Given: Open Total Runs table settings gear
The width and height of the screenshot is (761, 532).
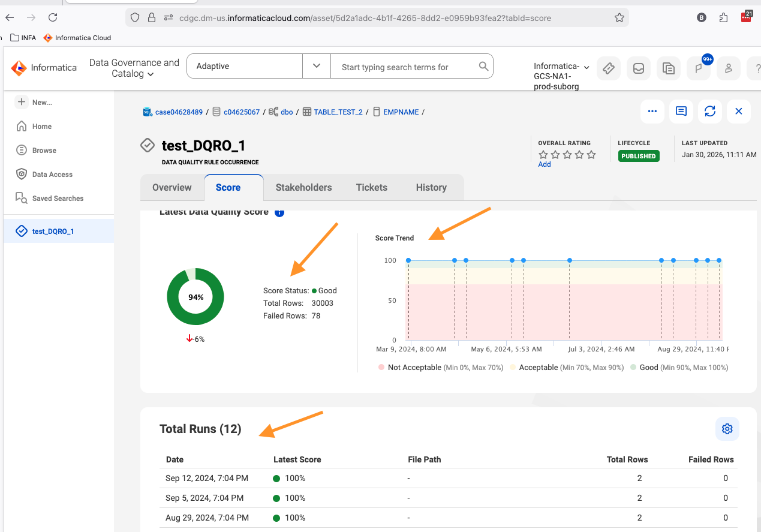Looking at the screenshot, I should tap(727, 429).
